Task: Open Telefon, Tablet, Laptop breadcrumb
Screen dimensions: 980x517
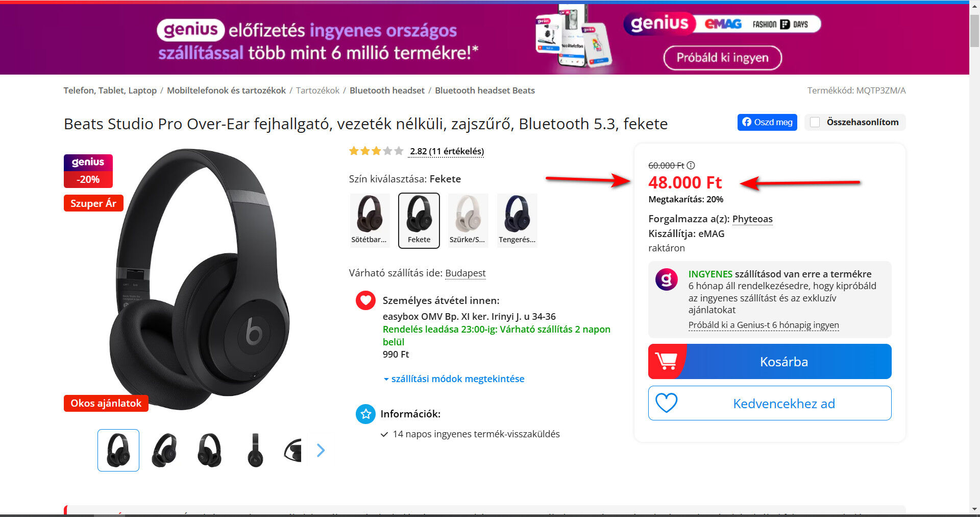Action: point(110,90)
